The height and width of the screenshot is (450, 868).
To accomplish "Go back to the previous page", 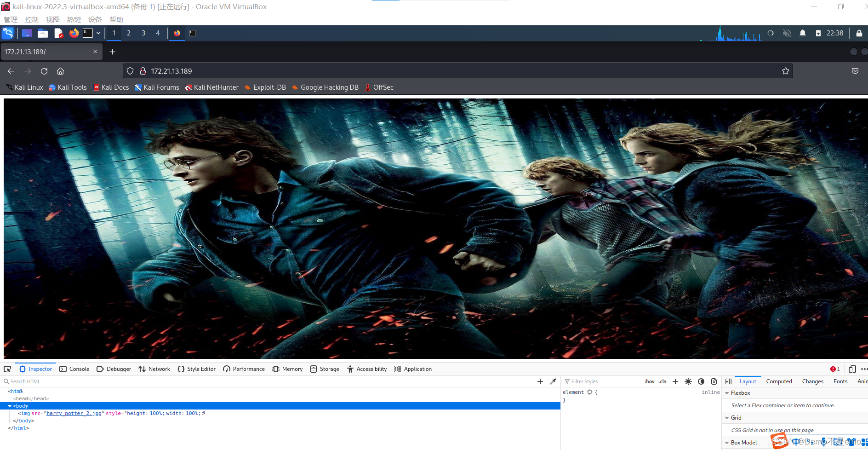I will [x=11, y=71].
